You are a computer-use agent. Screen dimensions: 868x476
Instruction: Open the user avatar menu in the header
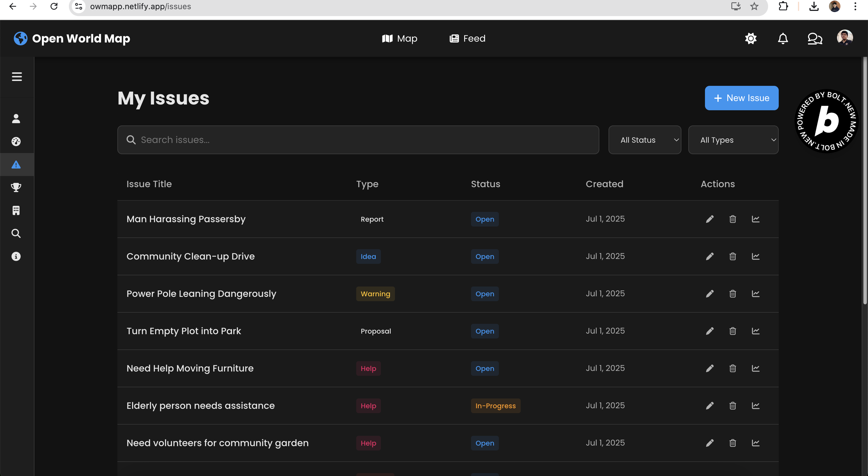(844, 38)
